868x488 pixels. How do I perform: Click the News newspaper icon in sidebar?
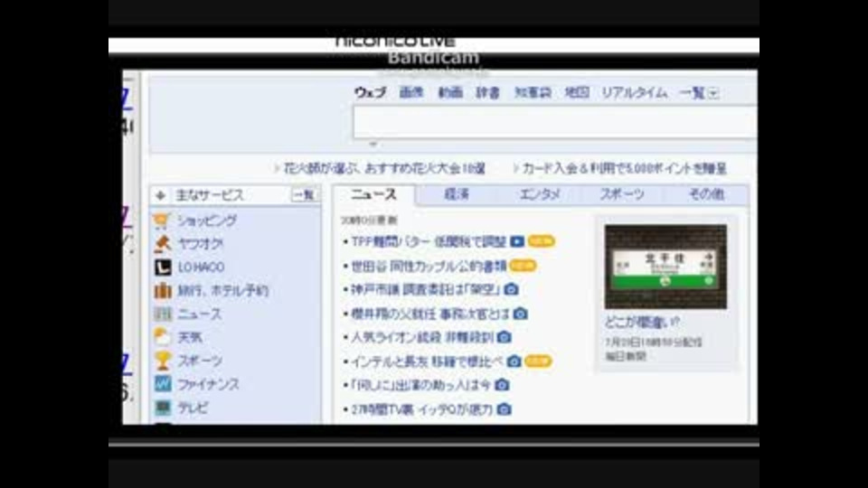pos(162,314)
